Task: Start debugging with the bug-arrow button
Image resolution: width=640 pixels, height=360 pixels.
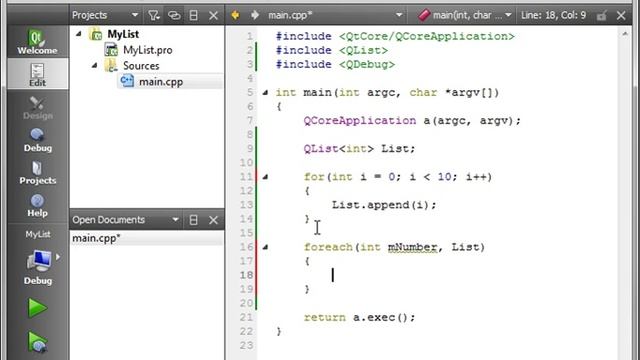Action: [x=38, y=342]
